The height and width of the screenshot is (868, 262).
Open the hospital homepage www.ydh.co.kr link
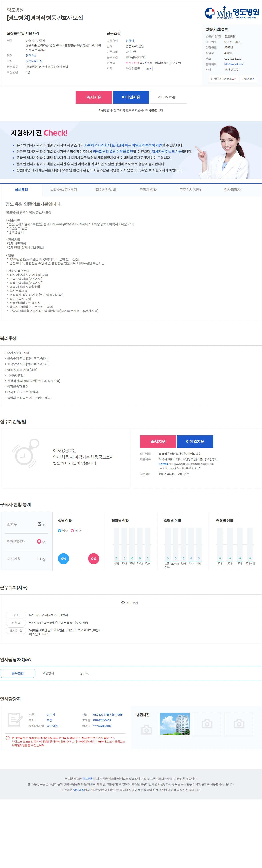point(234,64)
